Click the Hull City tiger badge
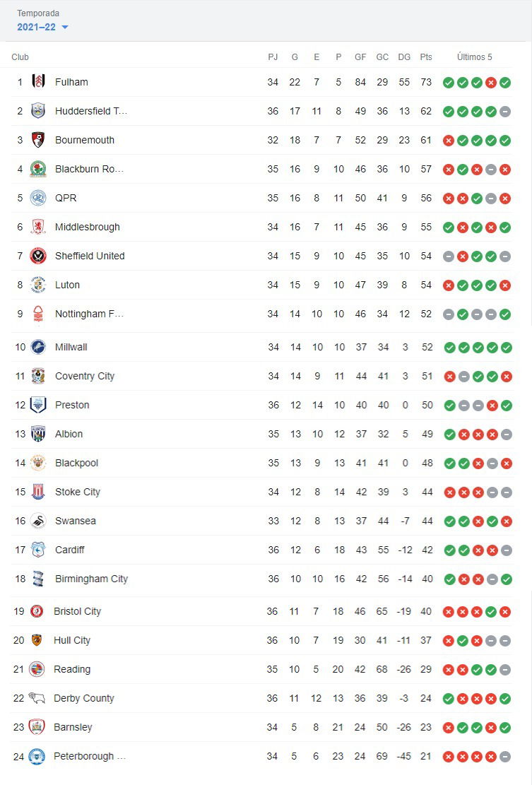 [x=37, y=640]
